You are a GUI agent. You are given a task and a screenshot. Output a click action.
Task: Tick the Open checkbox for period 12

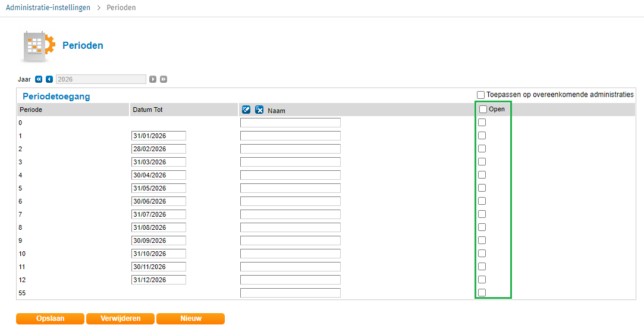(x=482, y=280)
